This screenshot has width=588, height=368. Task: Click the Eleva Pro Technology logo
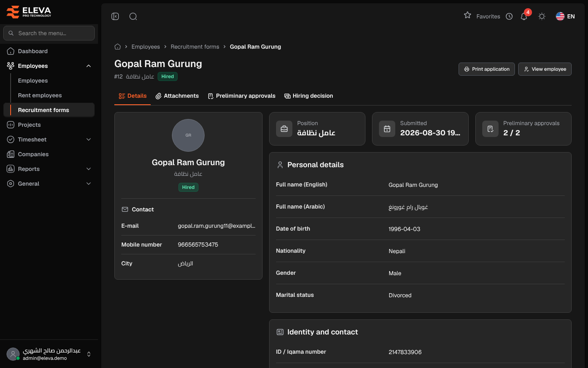pos(29,12)
